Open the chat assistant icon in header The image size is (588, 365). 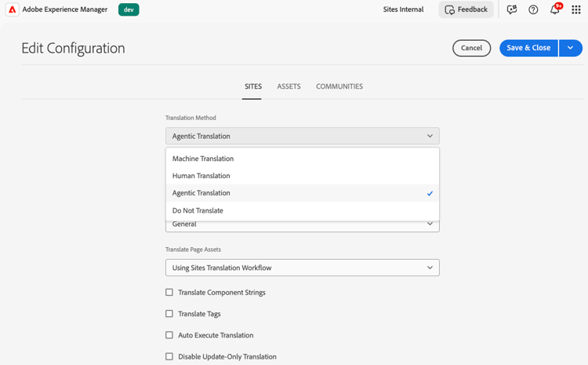point(512,9)
